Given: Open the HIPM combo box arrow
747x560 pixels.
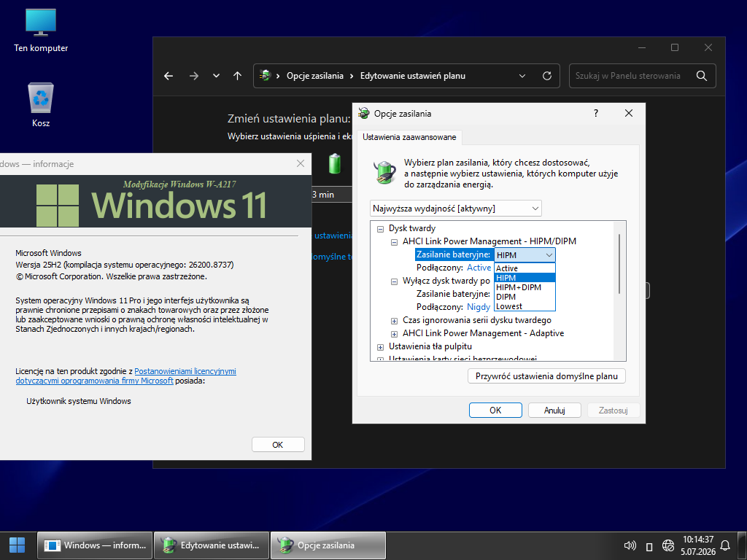Looking at the screenshot, I should coord(549,255).
